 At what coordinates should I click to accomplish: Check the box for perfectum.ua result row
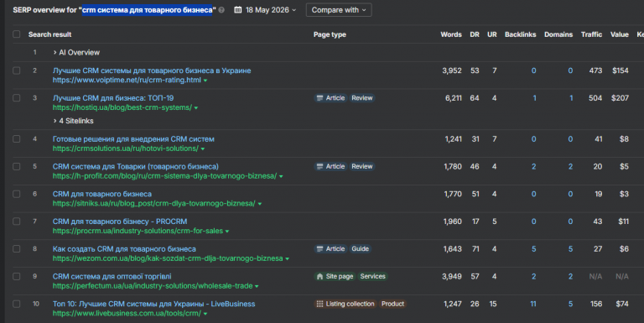[x=17, y=277]
